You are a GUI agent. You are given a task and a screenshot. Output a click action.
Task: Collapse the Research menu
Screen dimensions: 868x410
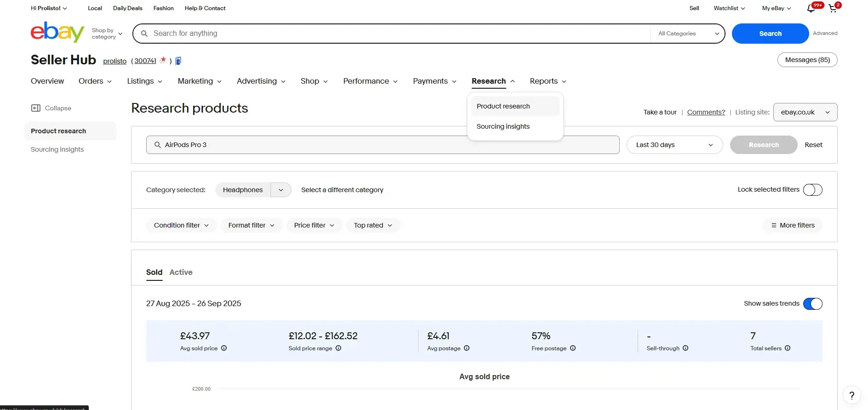coord(493,81)
